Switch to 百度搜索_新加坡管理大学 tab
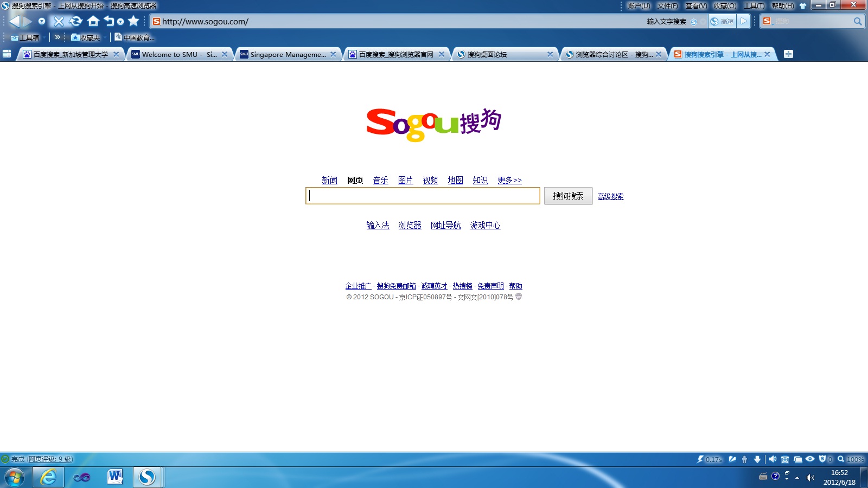 [x=71, y=54]
